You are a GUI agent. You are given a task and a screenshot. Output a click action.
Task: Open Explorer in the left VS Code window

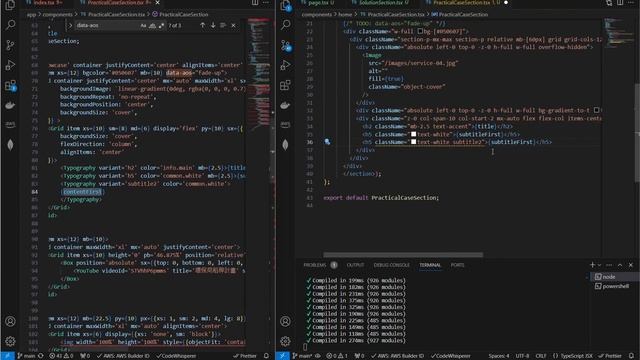coord(10,5)
